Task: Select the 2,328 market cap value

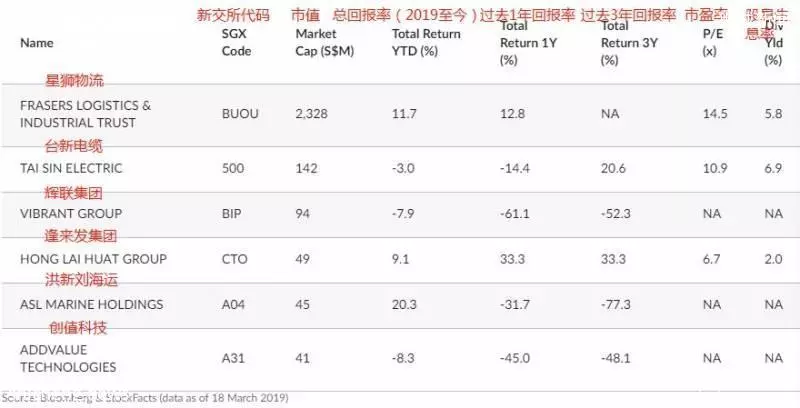Action: (311, 114)
